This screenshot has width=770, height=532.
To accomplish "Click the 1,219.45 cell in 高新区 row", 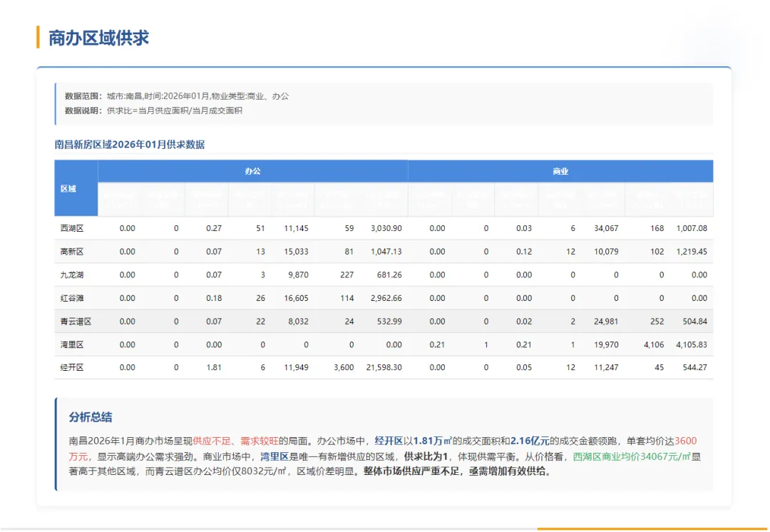I will [692, 252].
